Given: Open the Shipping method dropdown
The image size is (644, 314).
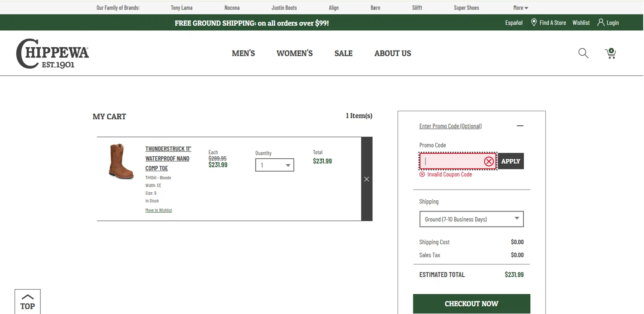Looking at the screenshot, I should point(471,219).
